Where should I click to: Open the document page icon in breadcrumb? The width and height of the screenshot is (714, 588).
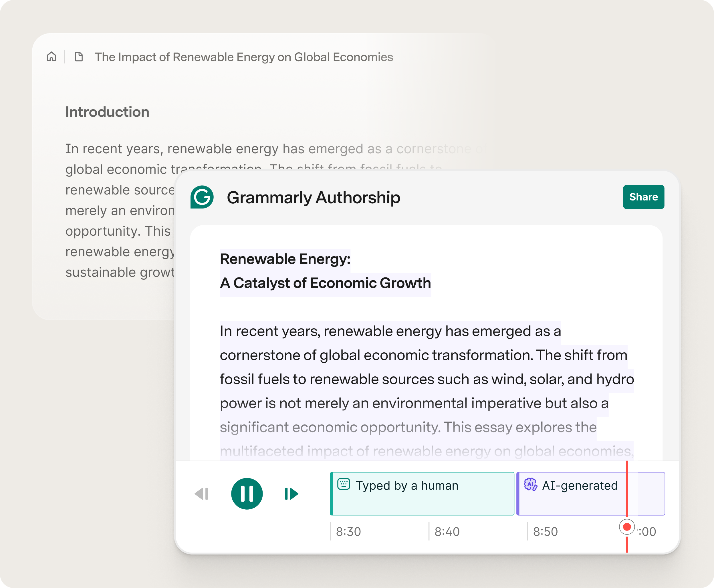pyautogui.click(x=79, y=57)
